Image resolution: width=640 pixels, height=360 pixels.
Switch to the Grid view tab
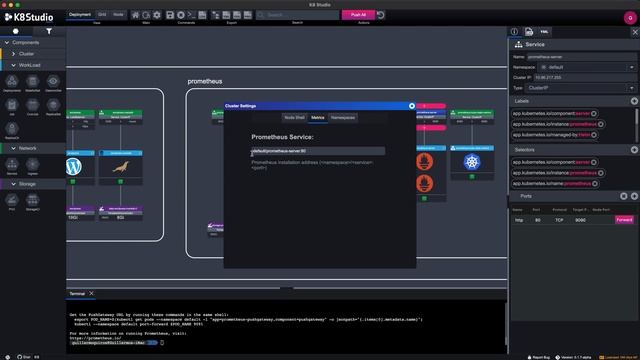[102, 15]
